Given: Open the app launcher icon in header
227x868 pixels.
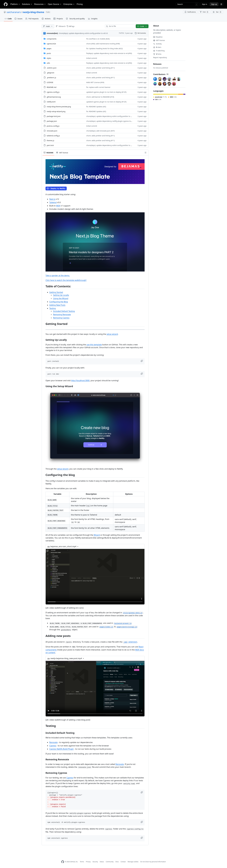Looking at the screenshot, I should tap(221, 4).
